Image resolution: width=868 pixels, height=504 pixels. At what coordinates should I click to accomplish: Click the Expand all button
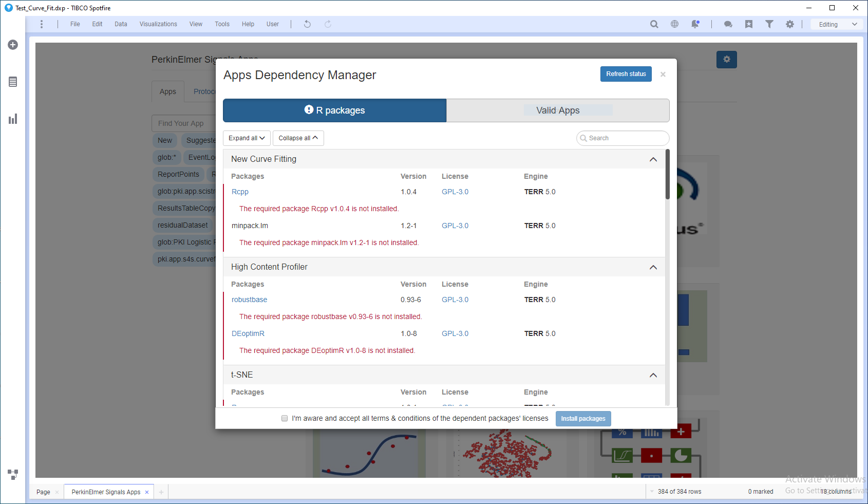click(x=247, y=138)
